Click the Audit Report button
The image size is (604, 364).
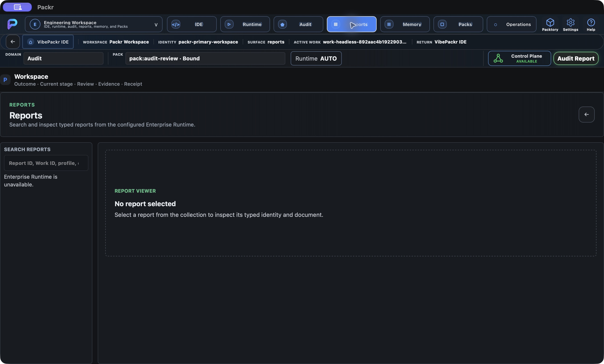tap(576, 58)
